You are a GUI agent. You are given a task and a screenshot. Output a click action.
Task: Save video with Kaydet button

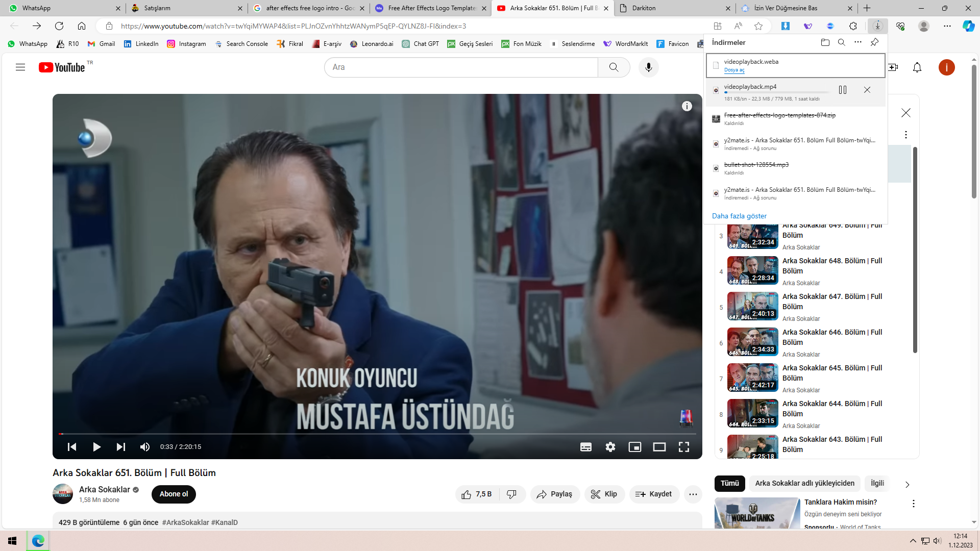click(x=654, y=494)
